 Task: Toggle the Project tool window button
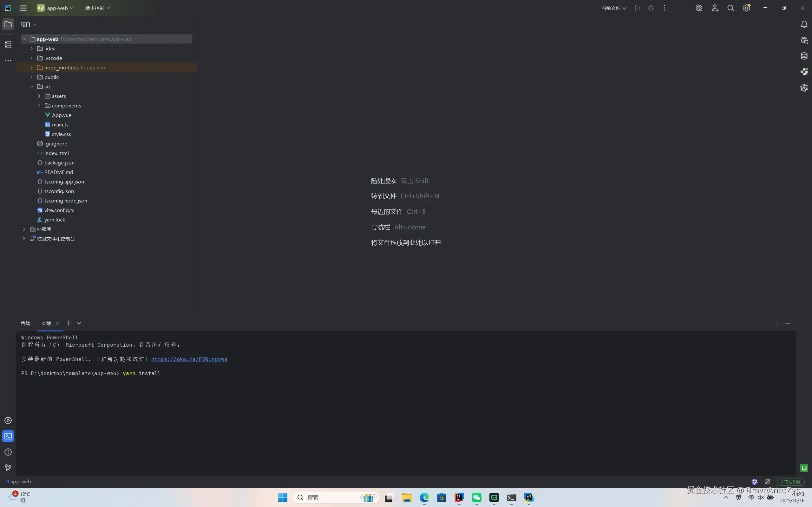click(8, 24)
